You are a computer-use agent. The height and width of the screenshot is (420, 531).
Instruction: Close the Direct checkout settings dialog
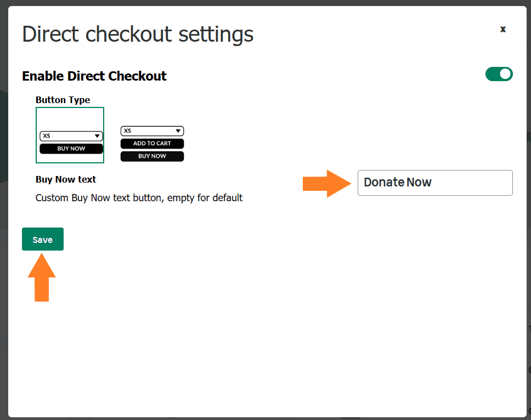[503, 30]
